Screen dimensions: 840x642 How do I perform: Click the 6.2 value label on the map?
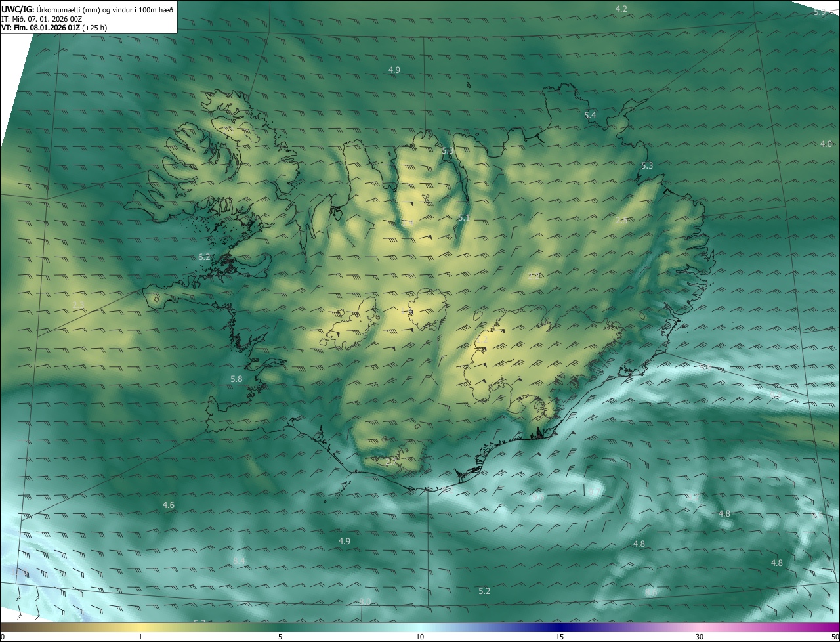[x=204, y=257]
